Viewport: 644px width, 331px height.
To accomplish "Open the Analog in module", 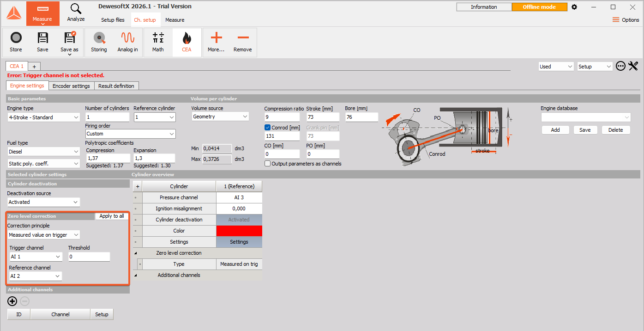I will coord(127,42).
